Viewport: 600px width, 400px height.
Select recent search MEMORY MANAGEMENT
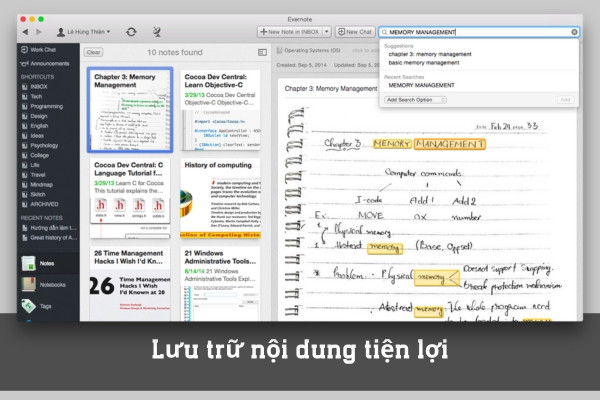click(x=421, y=85)
